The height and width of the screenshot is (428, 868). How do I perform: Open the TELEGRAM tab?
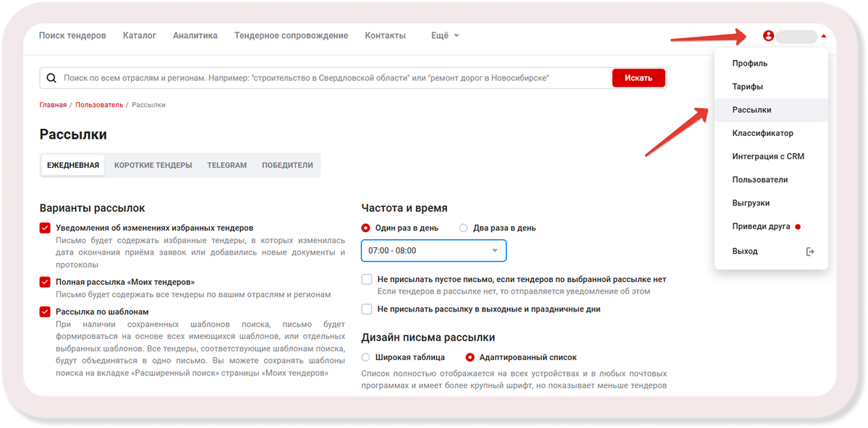(227, 165)
